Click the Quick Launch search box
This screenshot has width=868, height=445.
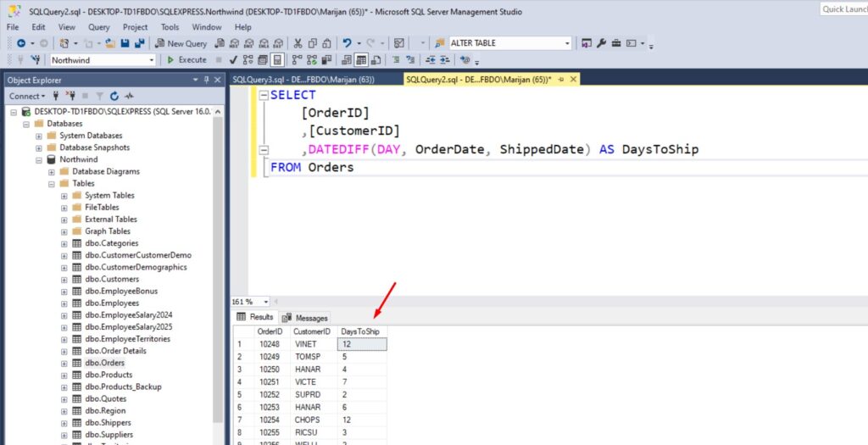pyautogui.click(x=843, y=8)
